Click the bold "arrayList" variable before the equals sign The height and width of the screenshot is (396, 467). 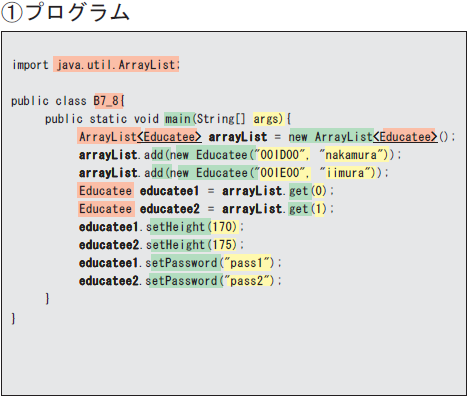coord(238,137)
